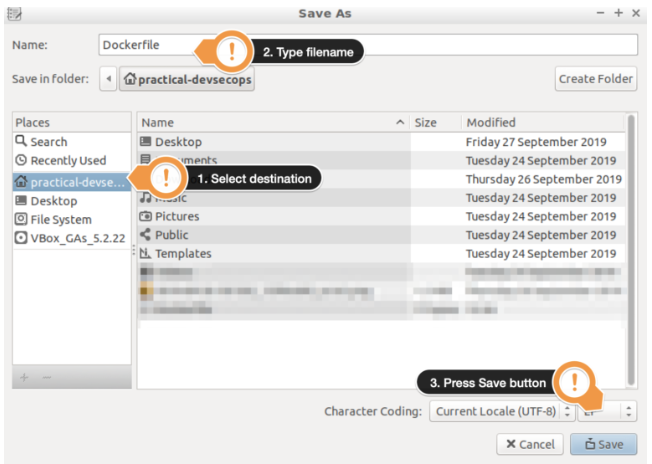Click the VBox_GAs disc icon
Viewport: 652px width, 464px height.
21,238
